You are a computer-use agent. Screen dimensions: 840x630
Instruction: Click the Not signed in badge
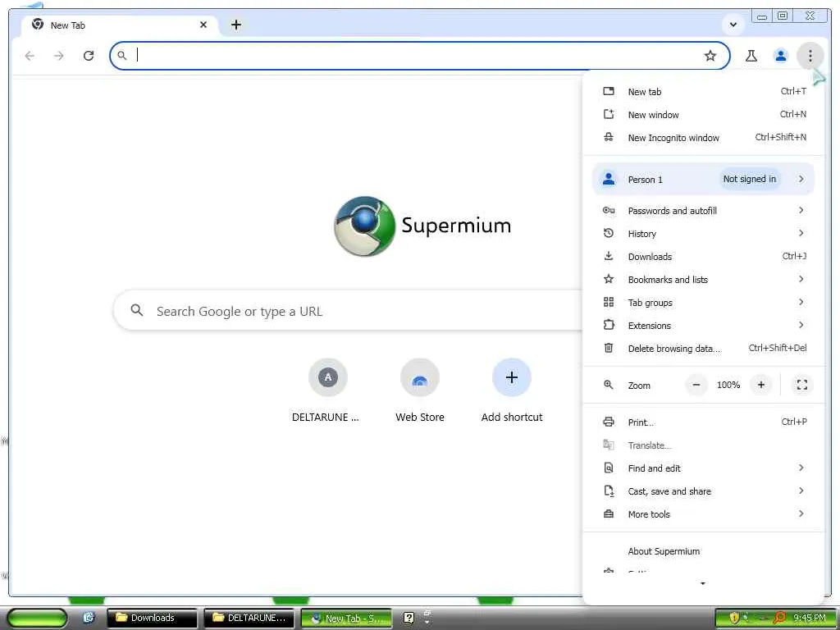point(750,179)
